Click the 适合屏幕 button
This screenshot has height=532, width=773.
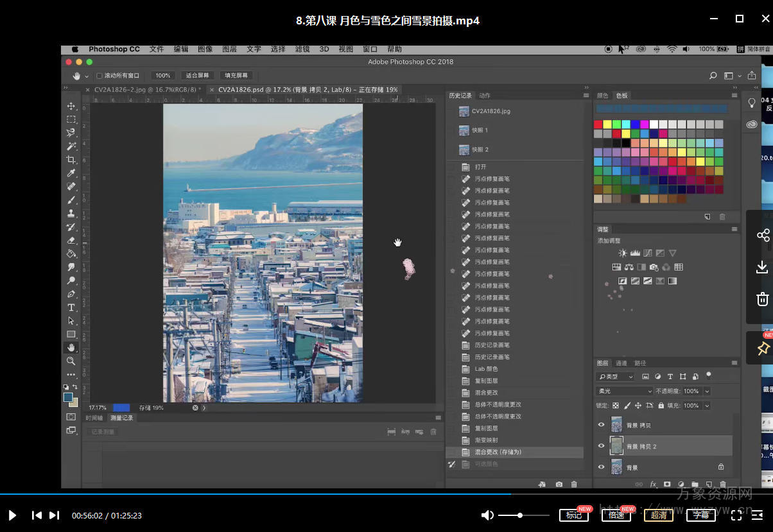[x=197, y=76]
